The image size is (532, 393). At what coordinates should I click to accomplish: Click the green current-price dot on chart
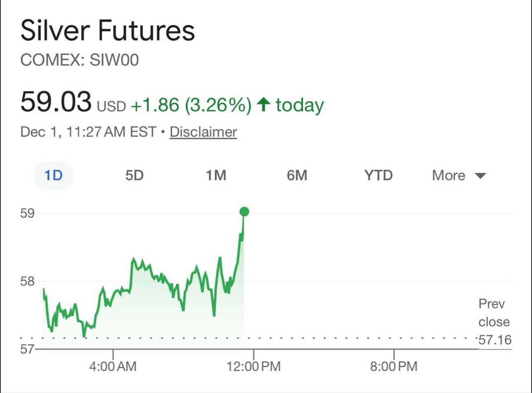click(x=244, y=212)
